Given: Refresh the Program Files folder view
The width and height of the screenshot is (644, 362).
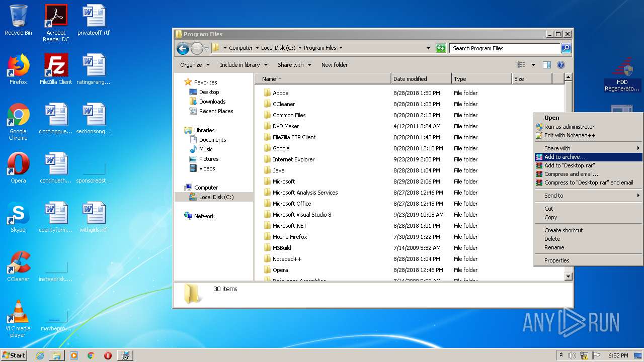Looking at the screenshot, I should (441, 48).
